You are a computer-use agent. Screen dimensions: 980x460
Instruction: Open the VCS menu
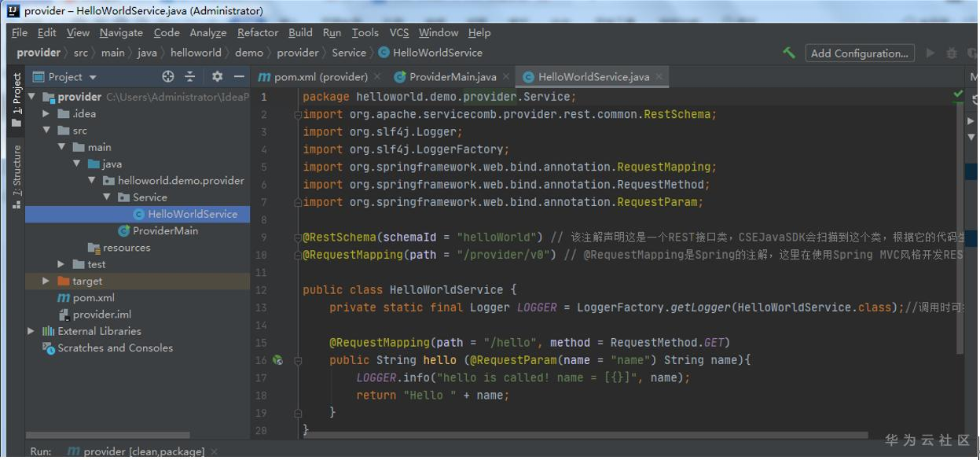[399, 32]
